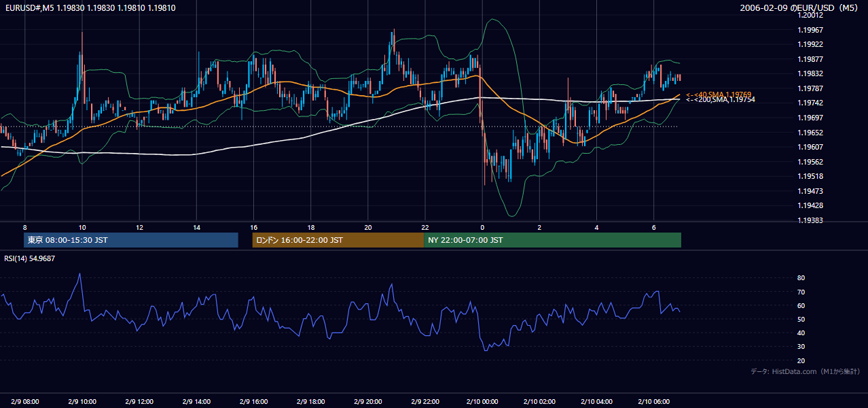Click price axis value 1.19607
The width and height of the screenshot is (868, 408).
(812, 147)
